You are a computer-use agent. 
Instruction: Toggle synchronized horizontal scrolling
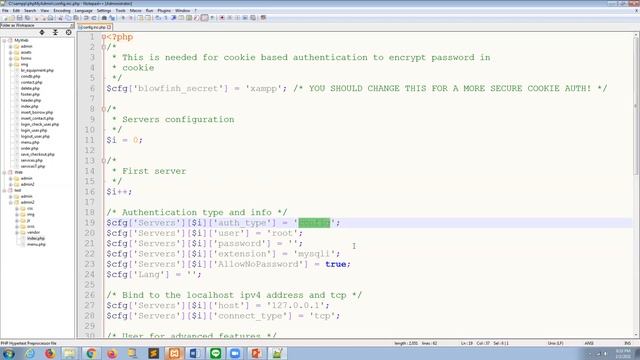(148, 18)
